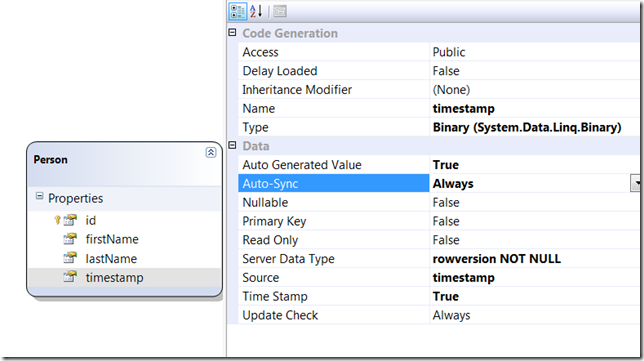Image resolution: width=644 pixels, height=361 pixels.
Task: Select the Primary Key property label
Action: pos(274,222)
